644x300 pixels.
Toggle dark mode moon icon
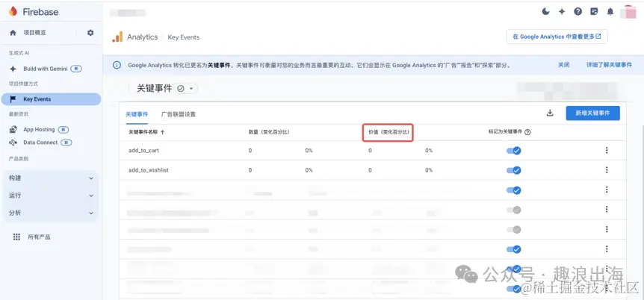[546, 11]
